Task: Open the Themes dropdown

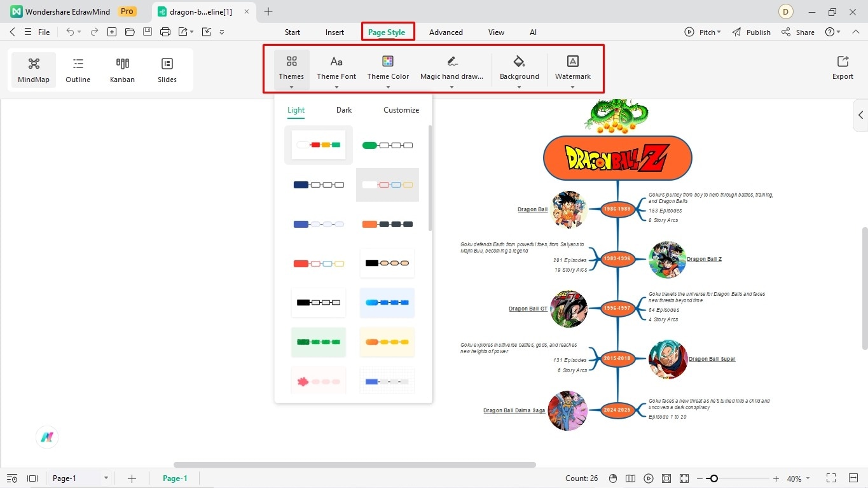Action: coord(291,69)
